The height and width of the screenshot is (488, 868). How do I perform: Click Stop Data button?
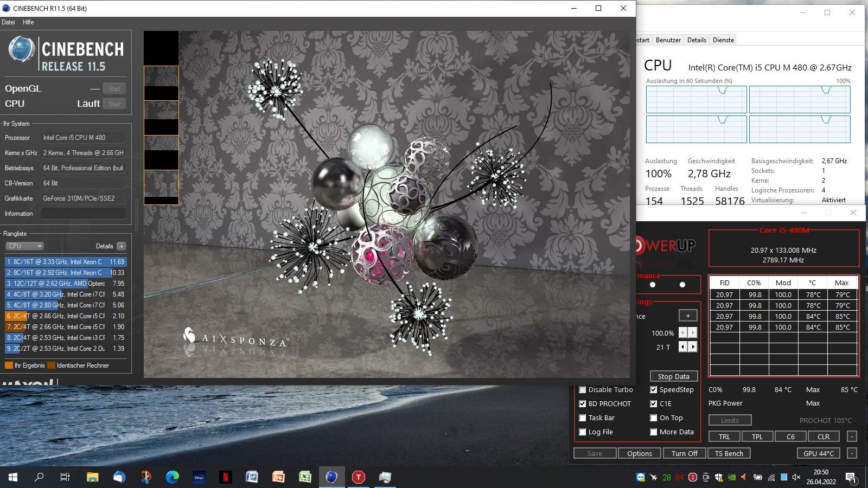click(x=674, y=376)
